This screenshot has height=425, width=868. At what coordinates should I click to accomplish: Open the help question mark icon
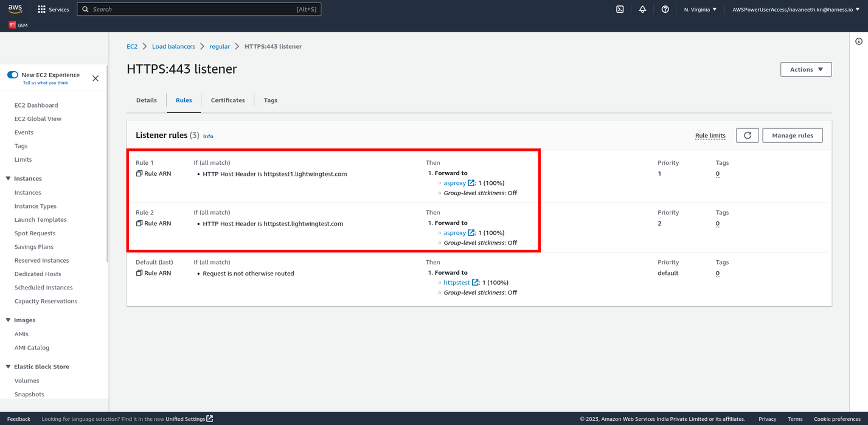click(x=665, y=9)
